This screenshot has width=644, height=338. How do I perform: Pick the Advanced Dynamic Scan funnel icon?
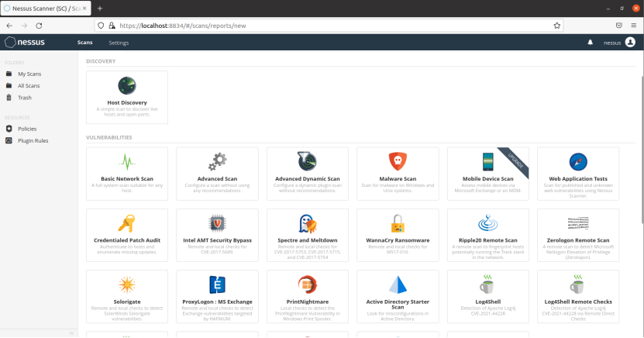307,161
